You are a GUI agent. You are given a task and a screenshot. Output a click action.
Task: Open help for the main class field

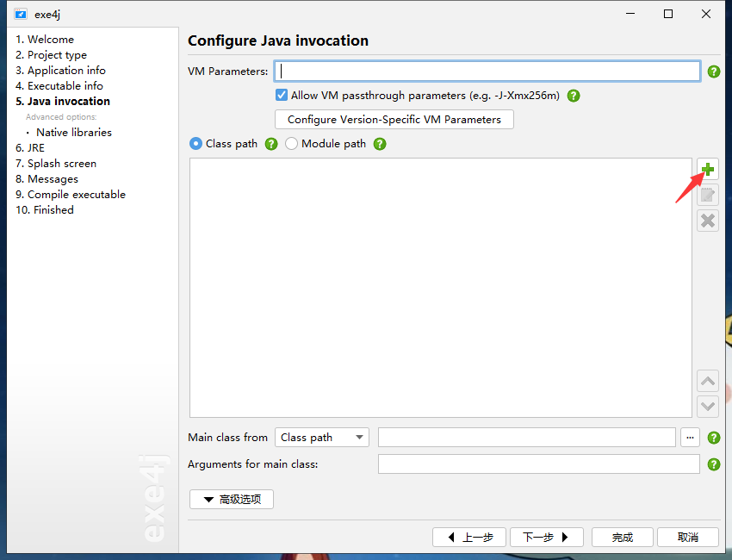point(714,438)
